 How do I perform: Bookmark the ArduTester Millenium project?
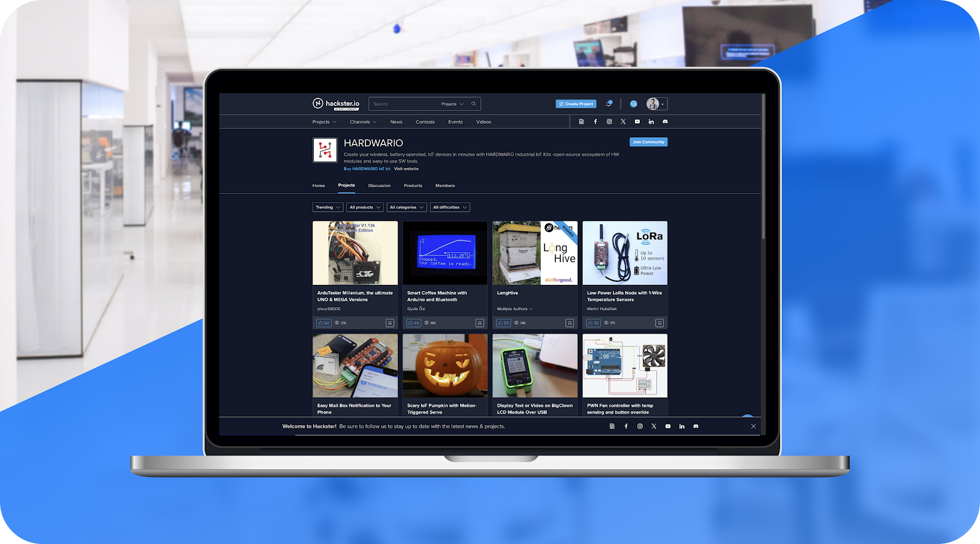390,323
